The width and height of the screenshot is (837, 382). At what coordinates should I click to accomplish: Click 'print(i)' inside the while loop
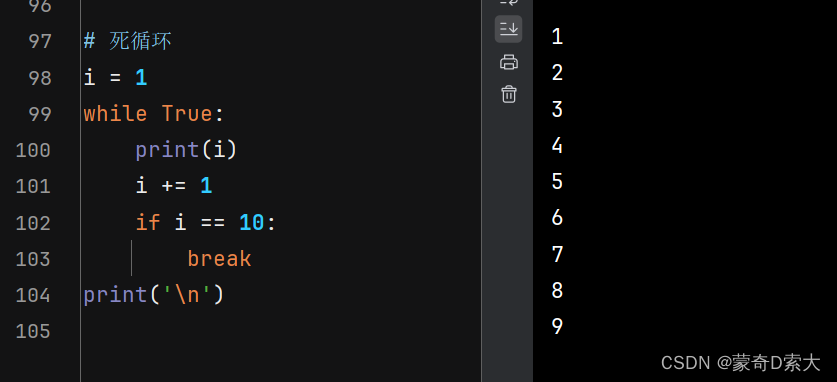pyautogui.click(x=186, y=150)
